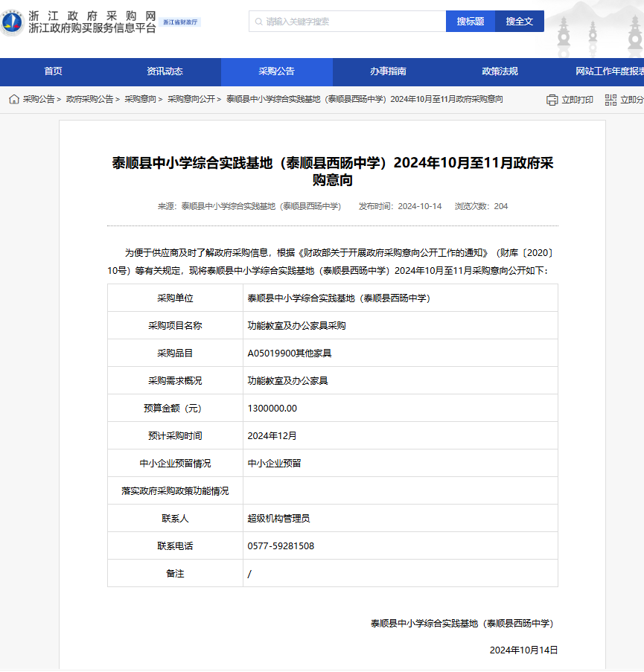Click the 联系人 row label
Screen dimensions: 644x672
tap(176, 519)
